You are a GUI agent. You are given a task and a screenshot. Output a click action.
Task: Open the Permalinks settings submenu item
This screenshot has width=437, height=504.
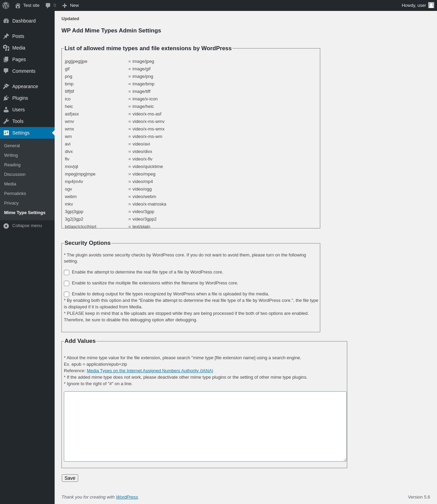(15, 194)
